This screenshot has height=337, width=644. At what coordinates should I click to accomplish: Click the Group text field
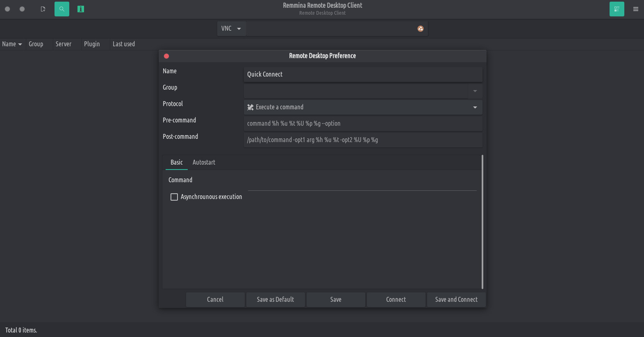click(x=356, y=91)
